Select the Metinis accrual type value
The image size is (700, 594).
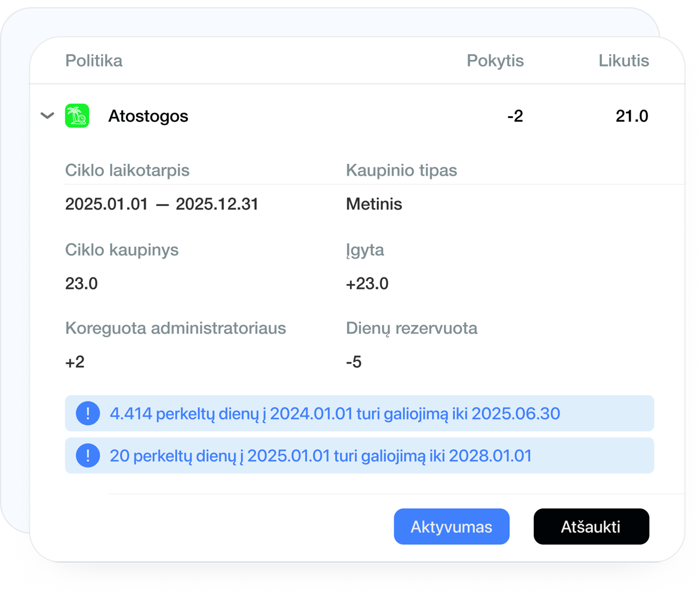click(374, 204)
